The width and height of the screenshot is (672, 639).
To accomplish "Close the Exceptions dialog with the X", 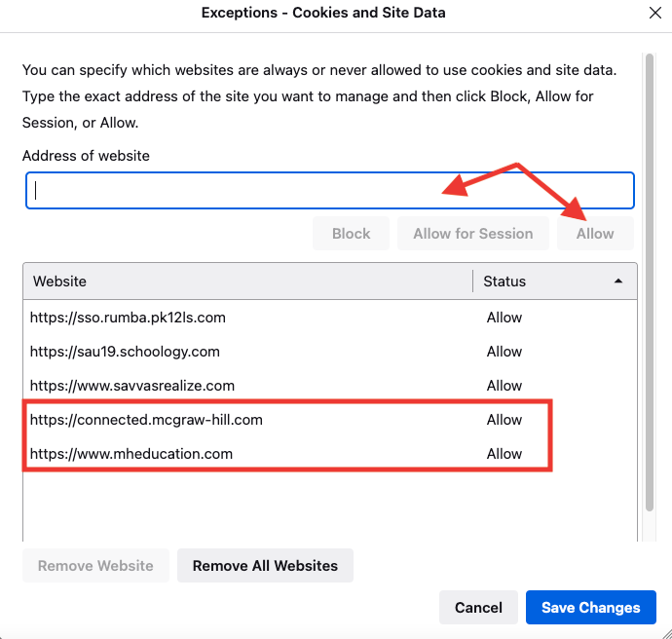I will point(655,14).
